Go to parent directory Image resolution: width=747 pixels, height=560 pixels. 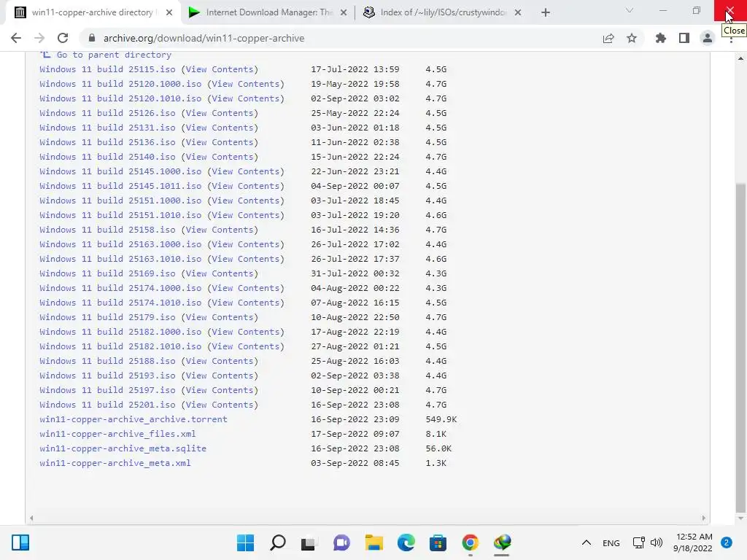[x=114, y=55]
